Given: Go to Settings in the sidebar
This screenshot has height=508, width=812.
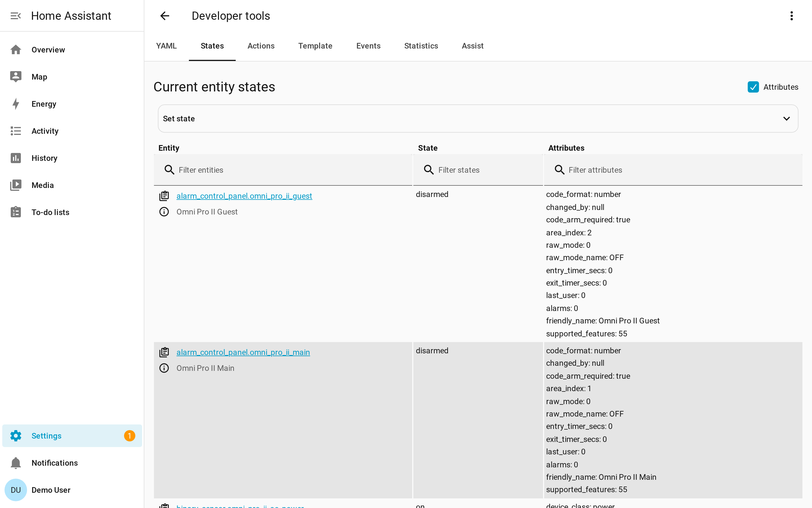Looking at the screenshot, I should (x=72, y=436).
